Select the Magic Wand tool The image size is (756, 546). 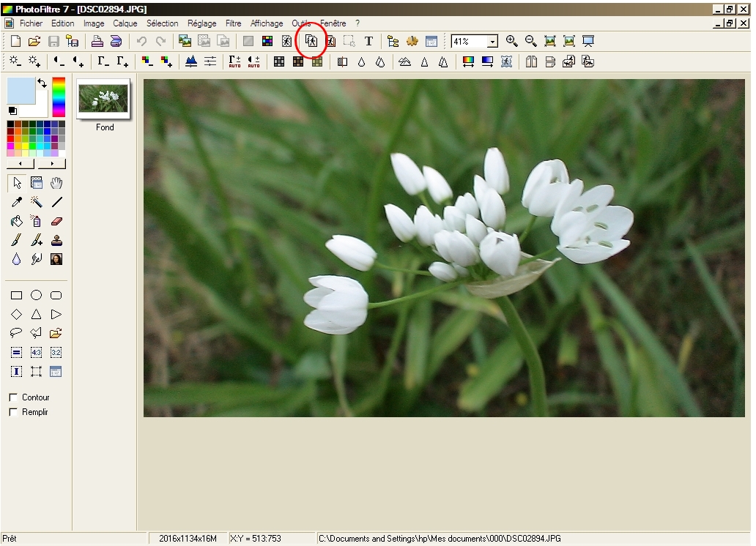point(37,202)
